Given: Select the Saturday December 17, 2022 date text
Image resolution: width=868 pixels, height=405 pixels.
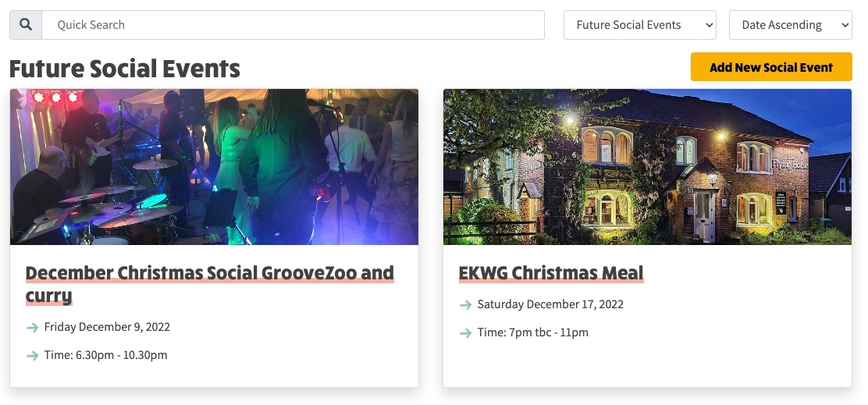Looking at the screenshot, I should pyautogui.click(x=550, y=304).
